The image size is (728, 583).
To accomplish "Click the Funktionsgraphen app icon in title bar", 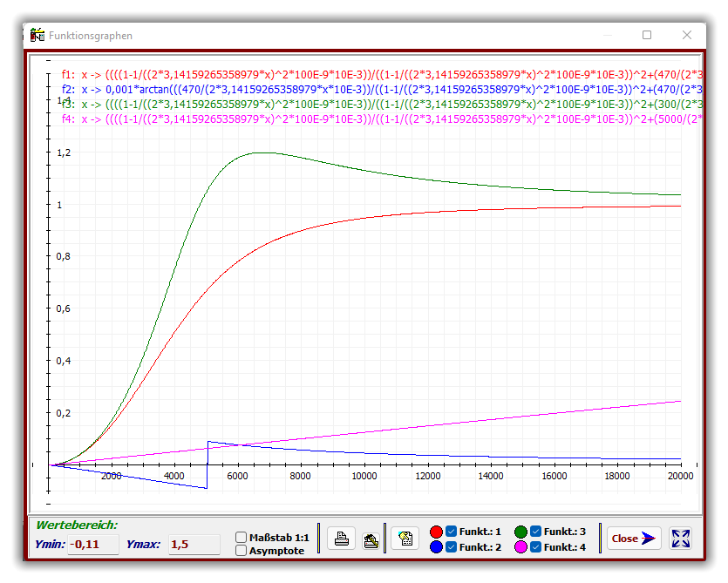I will (37, 36).
